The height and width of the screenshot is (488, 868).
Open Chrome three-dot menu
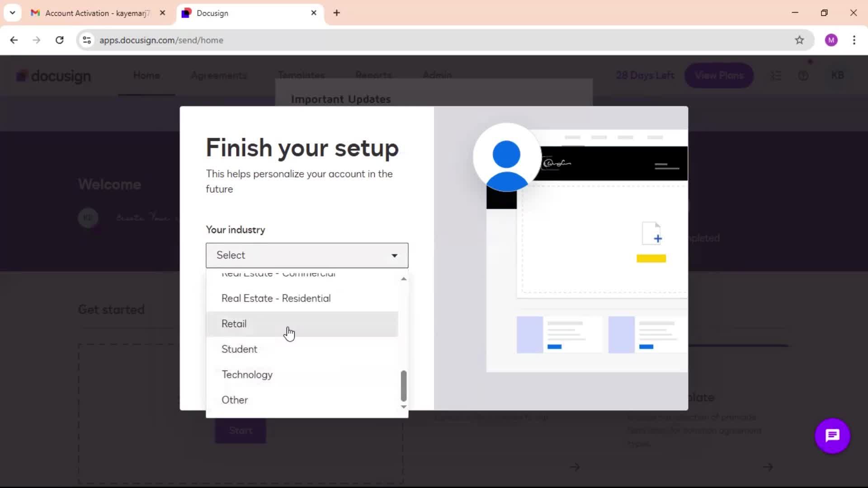click(x=854, y=40)
